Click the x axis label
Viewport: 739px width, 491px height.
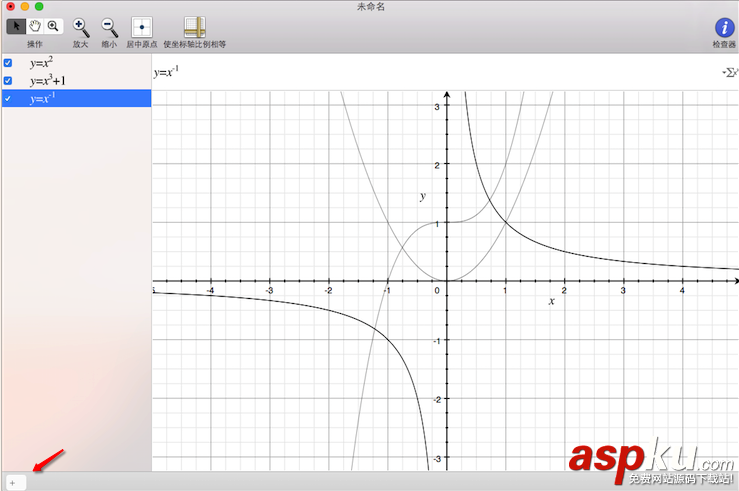(x=551, y=301)
